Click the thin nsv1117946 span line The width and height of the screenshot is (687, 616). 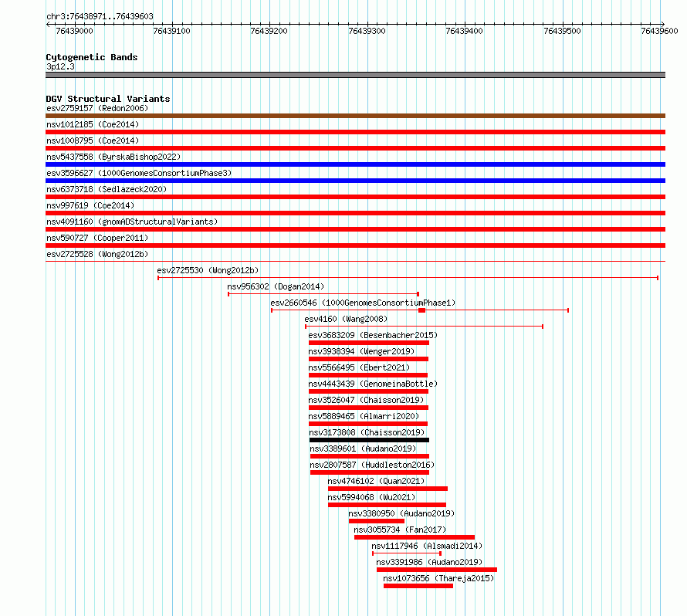pyautogui.click(x=407, y=553)
